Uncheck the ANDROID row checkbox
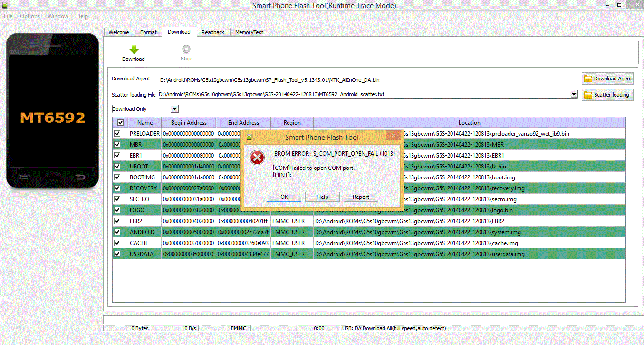 coord(117,232)
